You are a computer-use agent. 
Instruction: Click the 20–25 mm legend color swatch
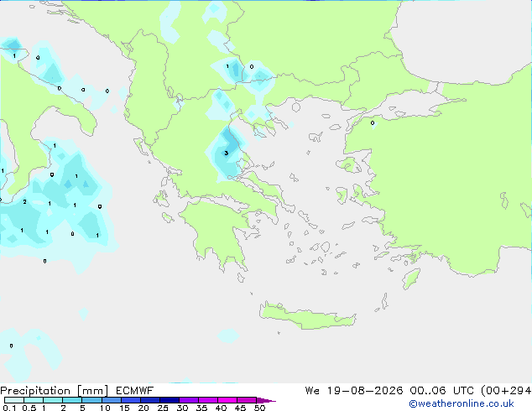click(x=150, y=400)
